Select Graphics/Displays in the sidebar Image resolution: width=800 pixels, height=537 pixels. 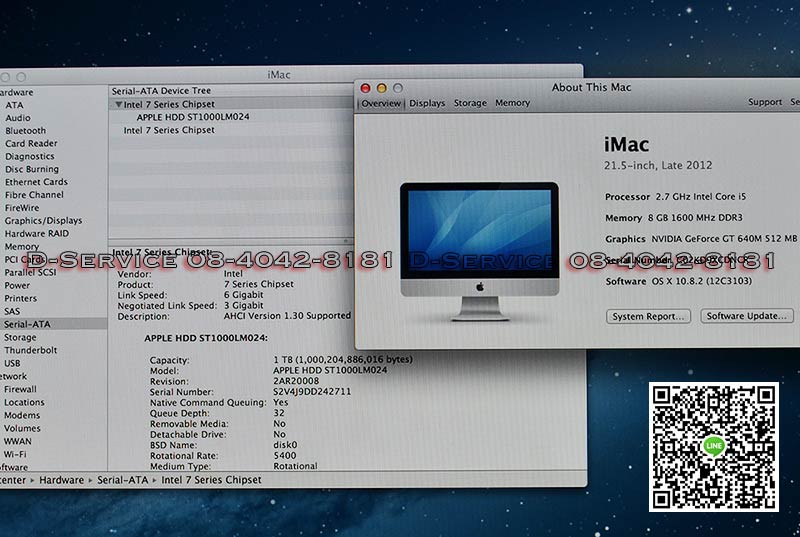tap(43, 221)
